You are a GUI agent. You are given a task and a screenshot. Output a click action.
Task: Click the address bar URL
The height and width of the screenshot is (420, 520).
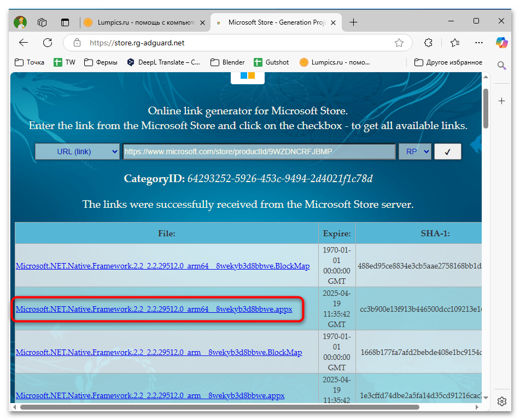(137, 43)
